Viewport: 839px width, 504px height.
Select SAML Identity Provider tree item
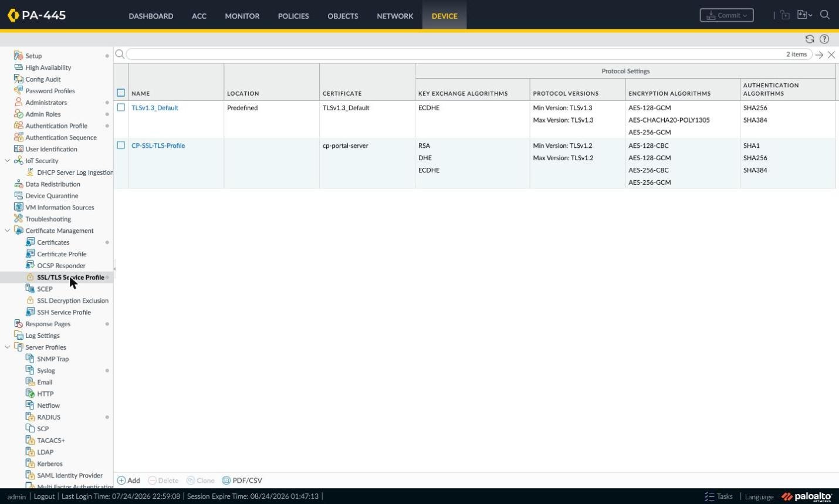[x=70, y=475]
